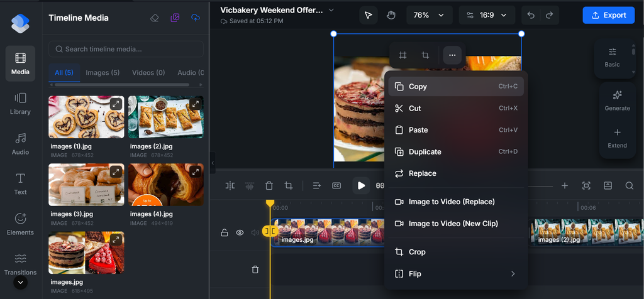Click the fit-to-screen timeline icon
Screen dimensions: 644x299
pyautogui.click(x=587, y=186)
